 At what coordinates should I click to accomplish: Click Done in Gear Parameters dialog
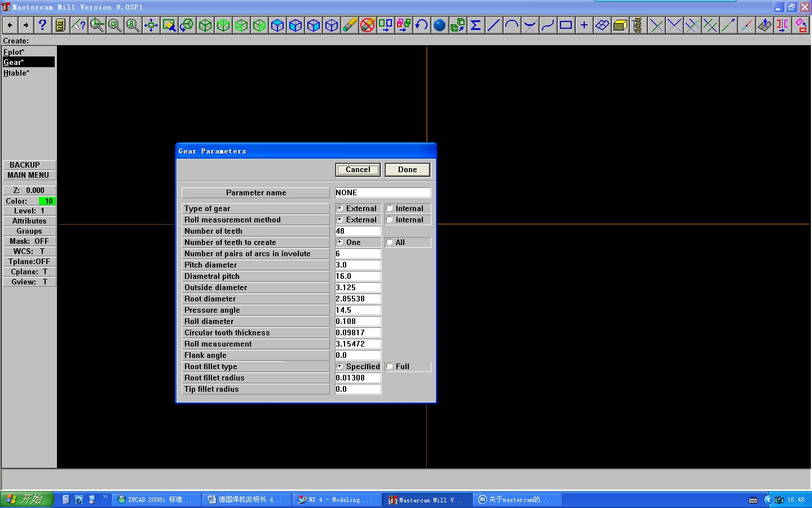pyautogui.click(x=408, y=169)
